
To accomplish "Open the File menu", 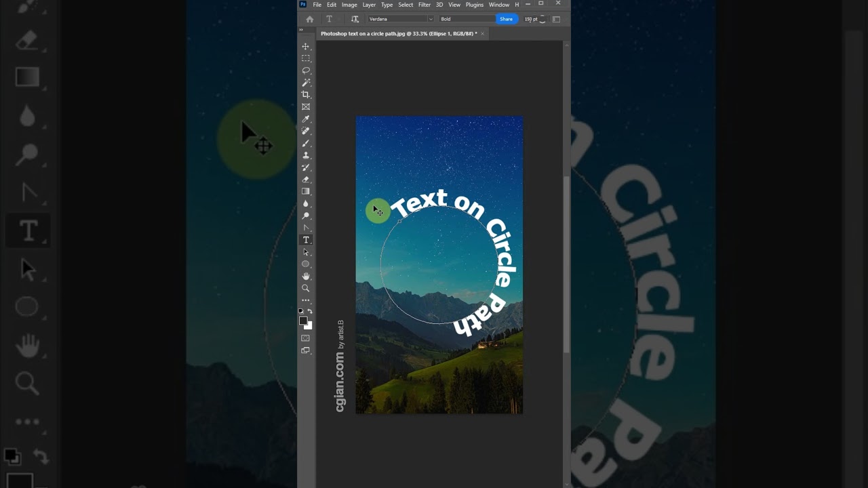I will click(x=317, y=5).
